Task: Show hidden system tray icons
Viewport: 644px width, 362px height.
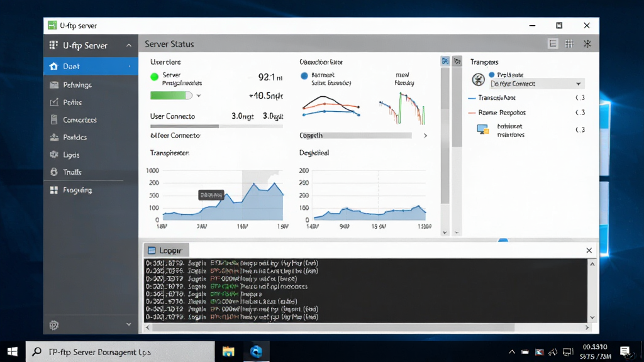Action: (x=512, y=352)
